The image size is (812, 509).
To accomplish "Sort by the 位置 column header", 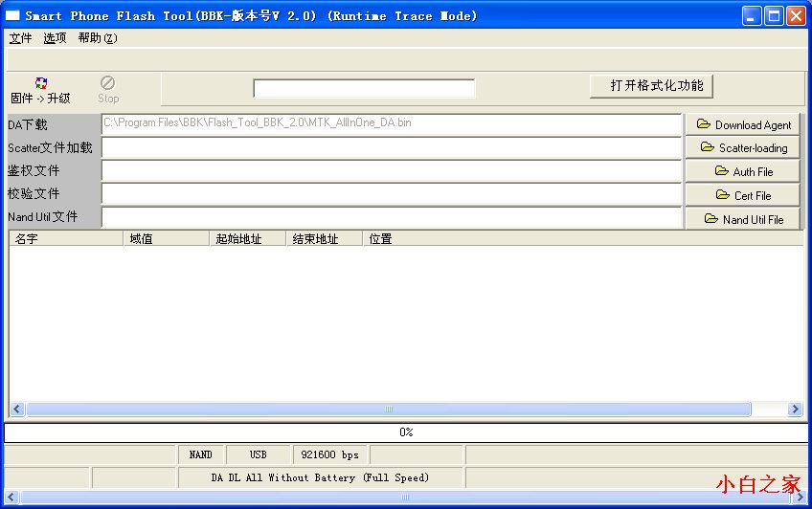I will click(582, 239).
